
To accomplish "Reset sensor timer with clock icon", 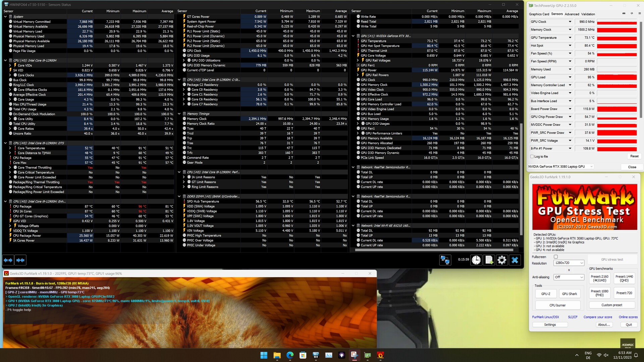I will click(x=476, y=260).
